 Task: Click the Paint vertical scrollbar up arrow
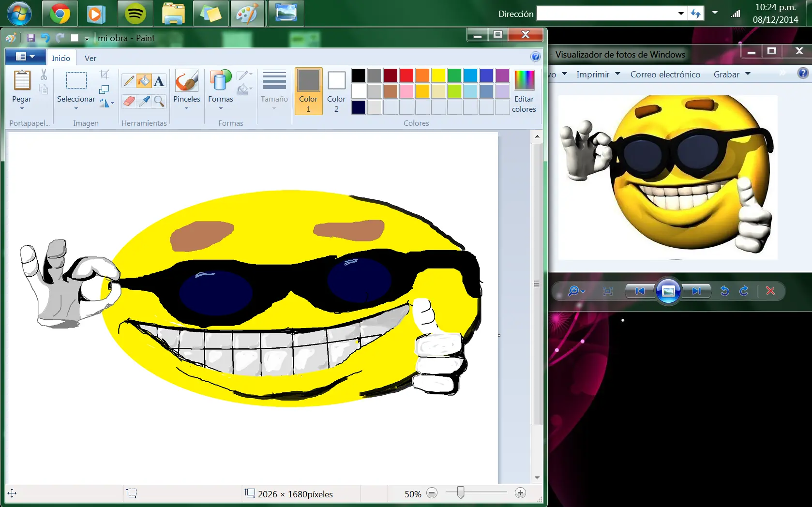pyautogui.click(x=537, y=136)
